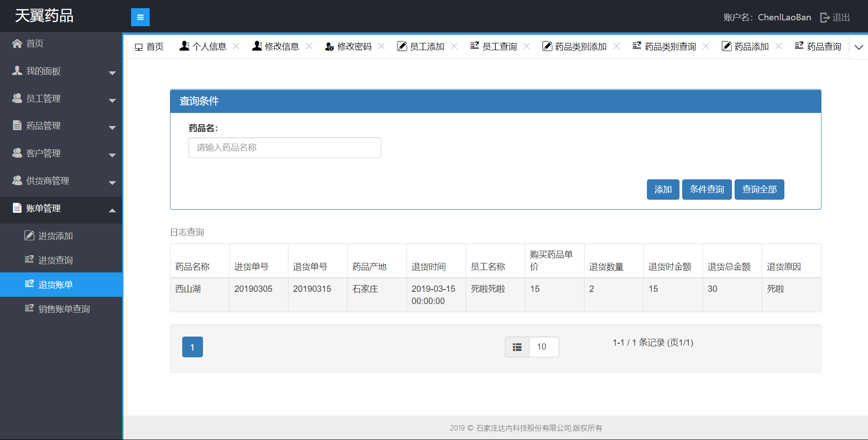Click the logout icon next to 退出

coord(825,18)
